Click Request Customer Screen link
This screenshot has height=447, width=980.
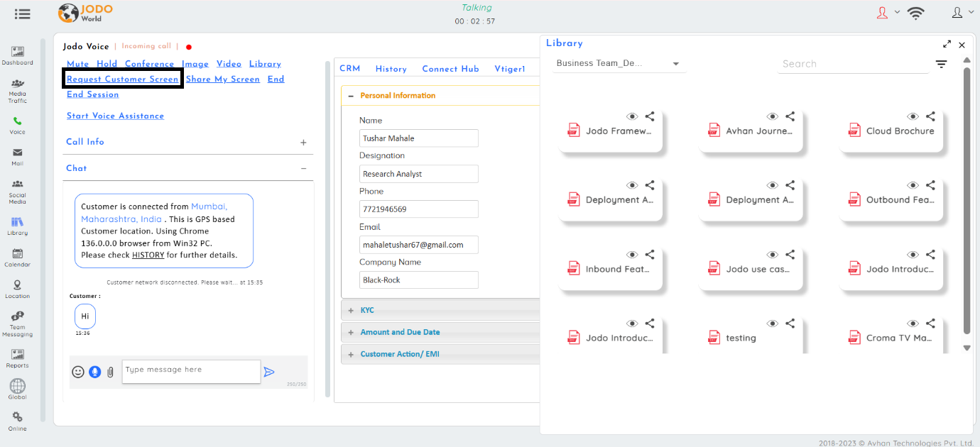tap(123, 79)
